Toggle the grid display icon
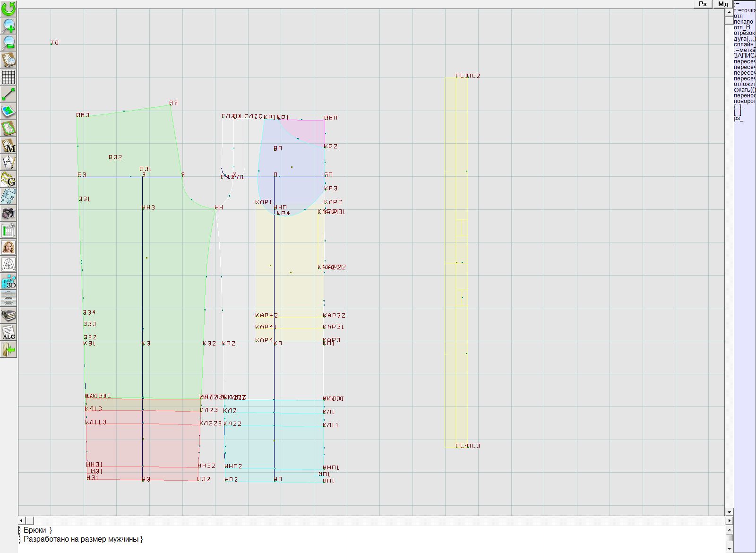Image resolution: width=756 pixels, height=553 pixels. (9, 77)
